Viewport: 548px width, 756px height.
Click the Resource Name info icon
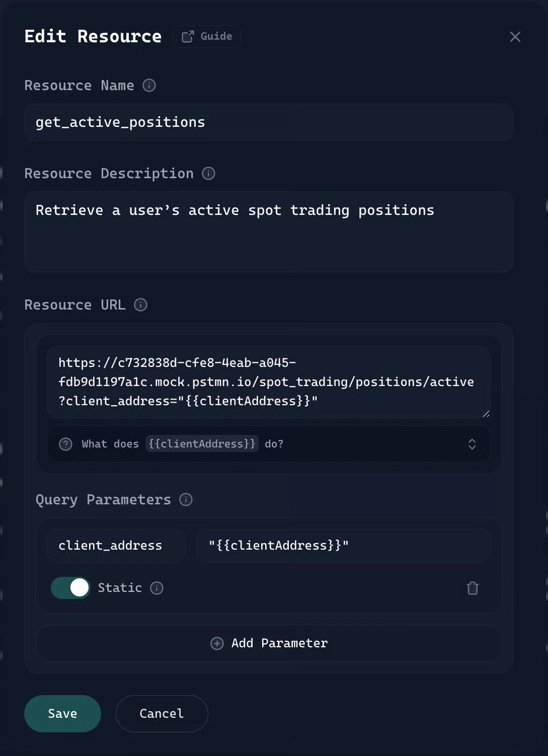click(x=149, y=86)
